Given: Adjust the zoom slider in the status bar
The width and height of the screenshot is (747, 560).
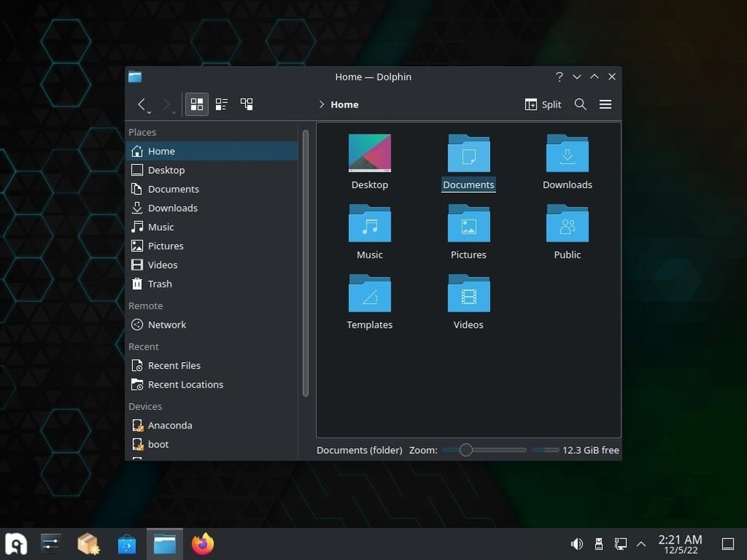Looking at the screenshot, I should tap(467, 449).
